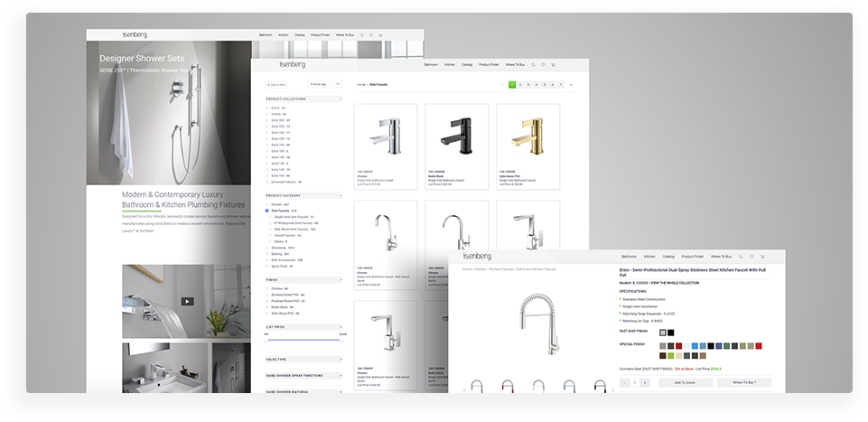Show previous product thumbnails arrow
This screenshot has height=422, width=868.
click(x=464, y=390)
